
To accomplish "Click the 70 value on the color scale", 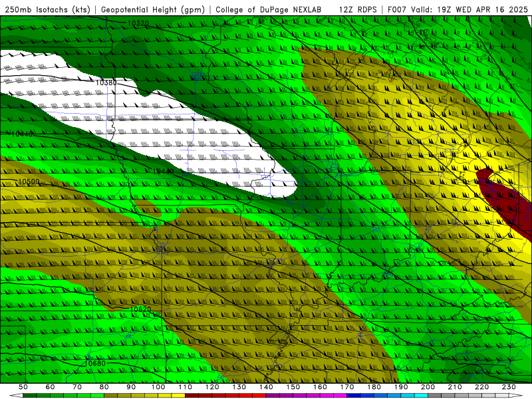I will pos(77,387).
